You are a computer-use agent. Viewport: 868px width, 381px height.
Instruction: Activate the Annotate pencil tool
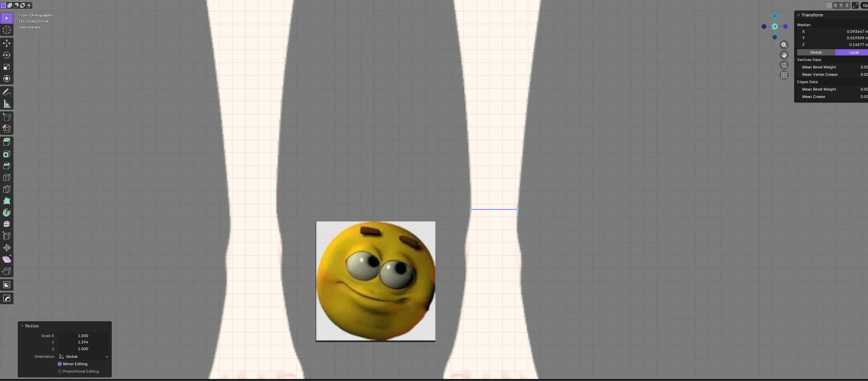point(7,92)
